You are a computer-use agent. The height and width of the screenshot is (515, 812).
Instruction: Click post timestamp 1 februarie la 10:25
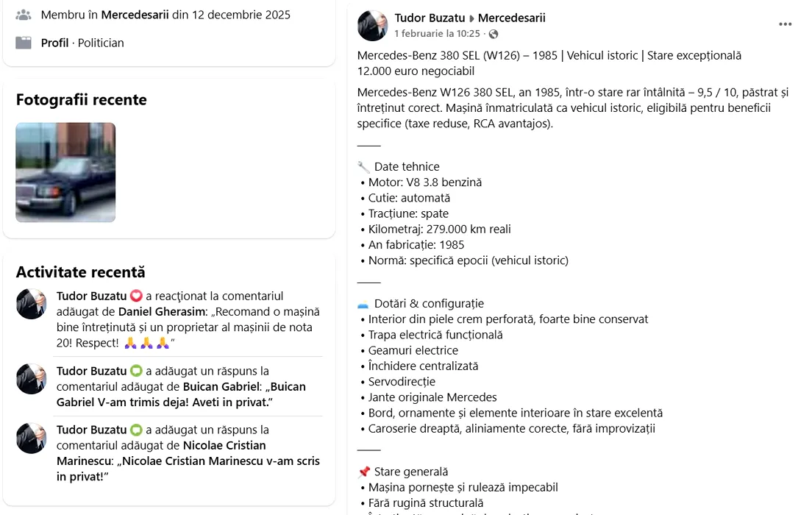point(437,34)
